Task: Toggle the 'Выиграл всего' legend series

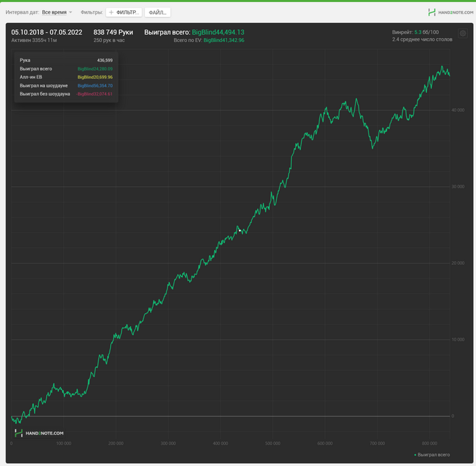Action: [x=432, y=454]
